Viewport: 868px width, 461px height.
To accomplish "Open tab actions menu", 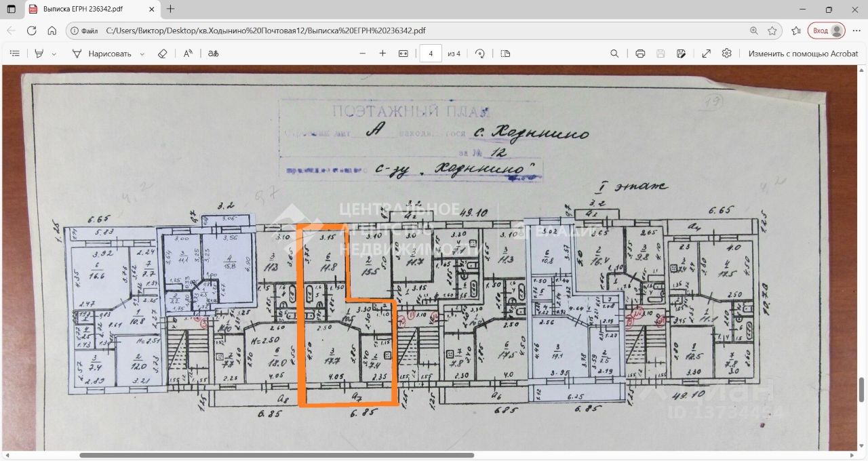I will [x=11, y=9].
